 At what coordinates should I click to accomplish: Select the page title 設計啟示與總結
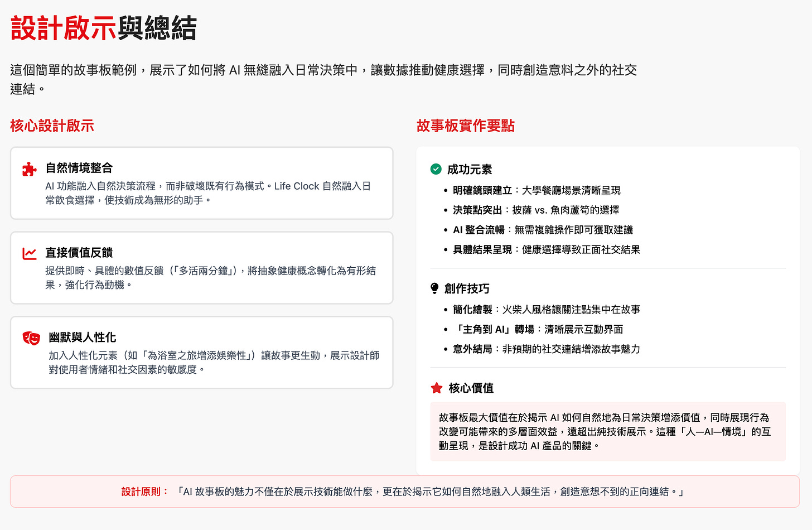tap(103, 28)
